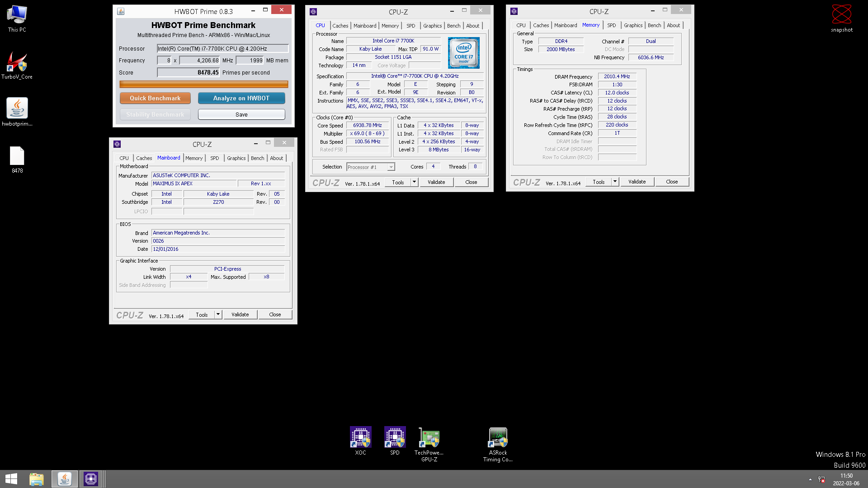This screenshot has width=868, height=488.
Task: Show hidden system tray icons arrow
Action: (x=810, y=479)
